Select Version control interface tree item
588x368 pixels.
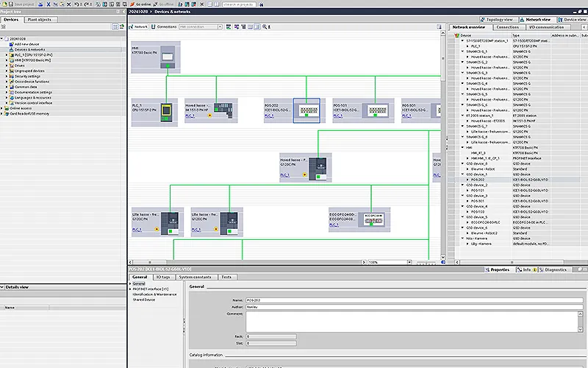pyautogui.click(x=33, y=103)
